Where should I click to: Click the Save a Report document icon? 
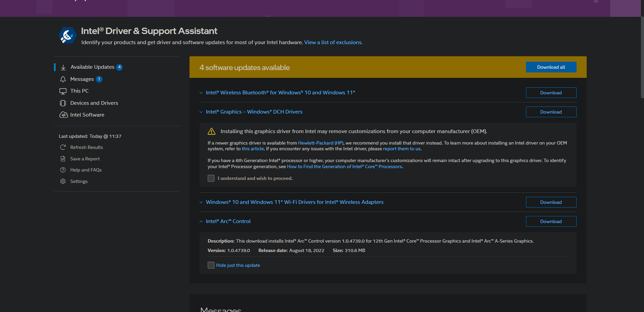[63, 159]
